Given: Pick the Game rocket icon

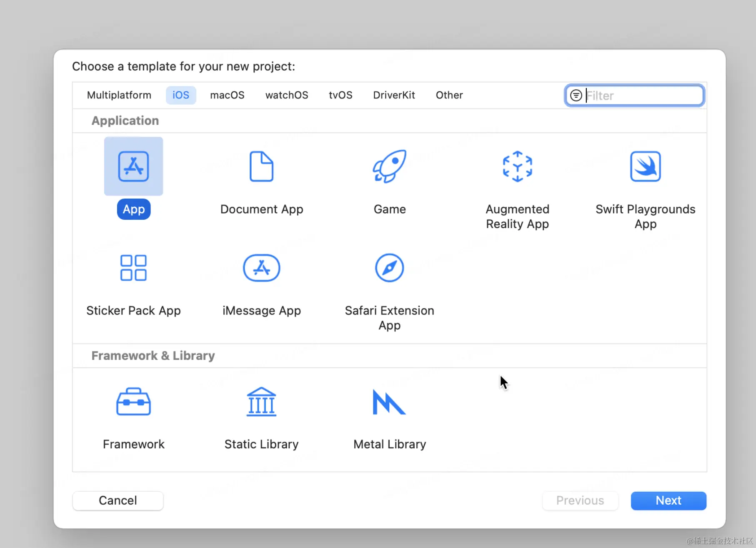Looking at the screenshot, I should pyautogui.click(x=390, y=166).
